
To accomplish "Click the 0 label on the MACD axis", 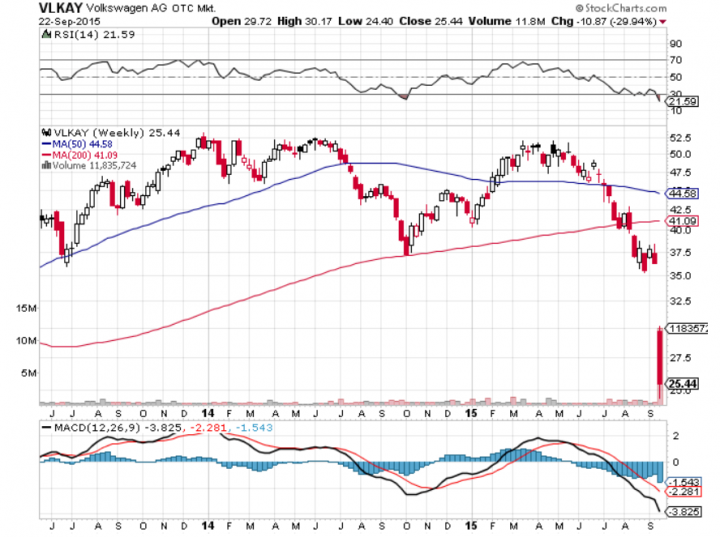I will [x=675, y=463].
